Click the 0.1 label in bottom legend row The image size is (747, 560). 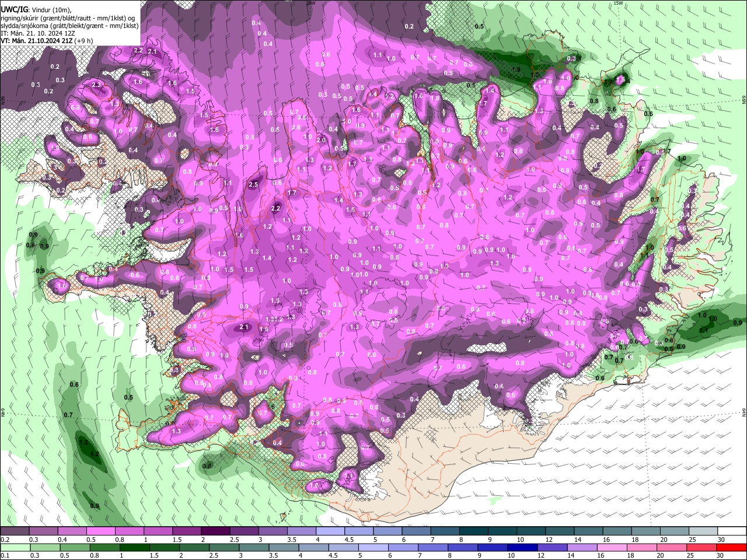pos(4,556)
